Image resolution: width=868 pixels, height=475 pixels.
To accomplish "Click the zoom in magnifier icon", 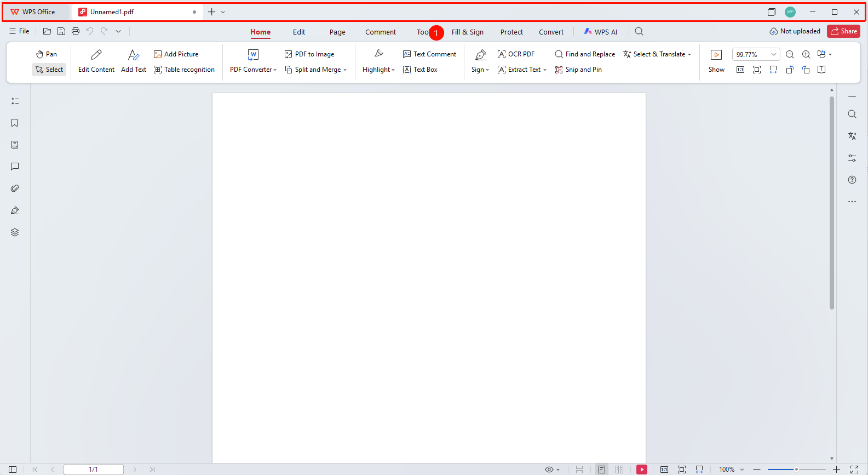I will coord(806,54).
